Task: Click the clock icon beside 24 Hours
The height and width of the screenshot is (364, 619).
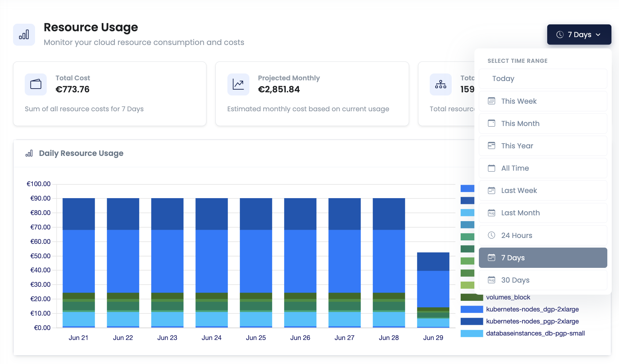Action: [491, 235]
